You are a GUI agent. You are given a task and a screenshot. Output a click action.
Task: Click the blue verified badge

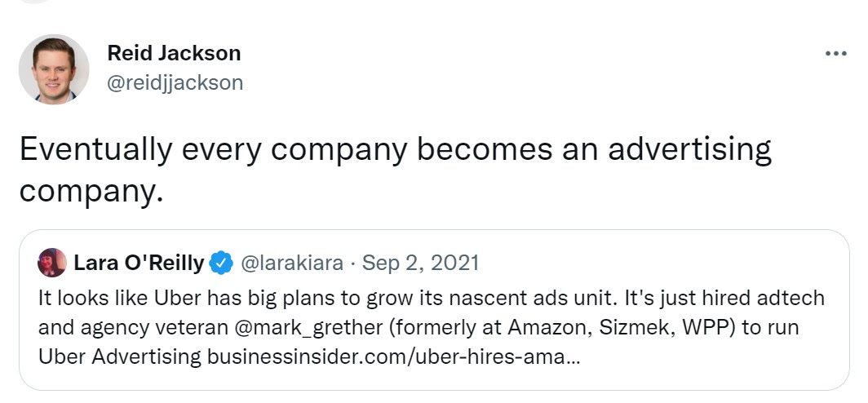point(220,263)
